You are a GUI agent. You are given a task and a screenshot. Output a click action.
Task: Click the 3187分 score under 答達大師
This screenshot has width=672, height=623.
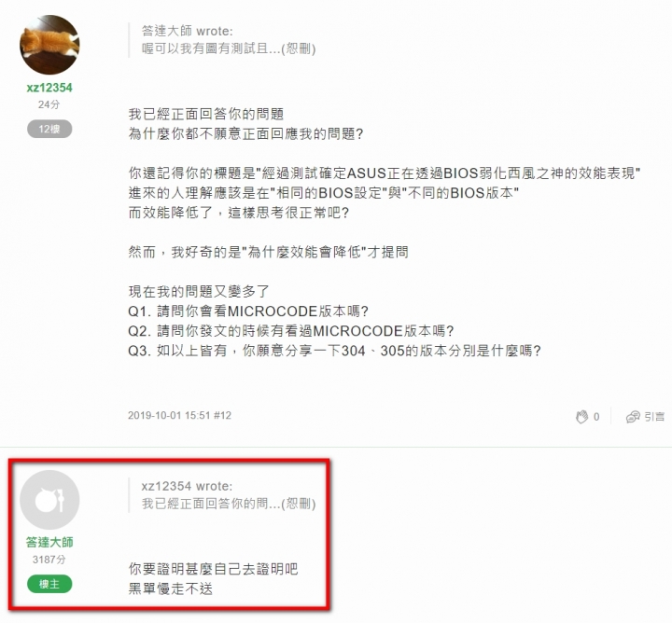point(49,560)
